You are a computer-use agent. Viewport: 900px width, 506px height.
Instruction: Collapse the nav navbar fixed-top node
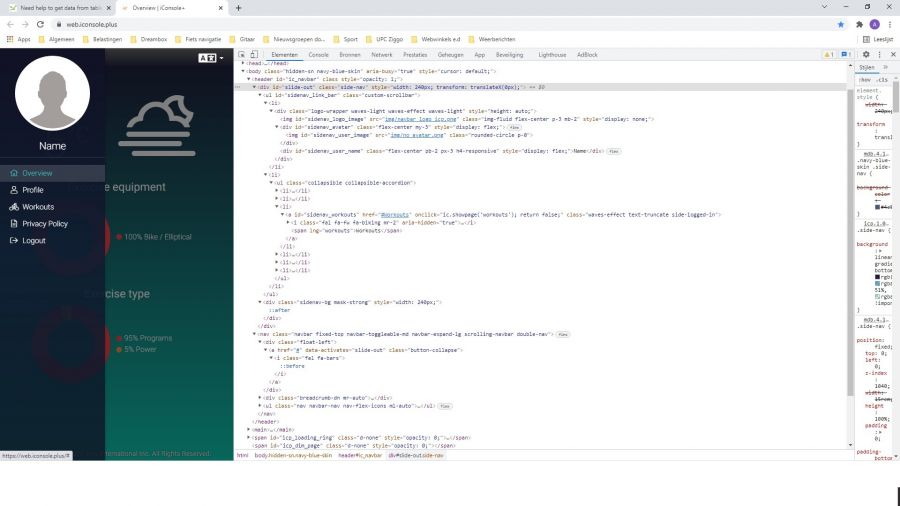point(254,334)
